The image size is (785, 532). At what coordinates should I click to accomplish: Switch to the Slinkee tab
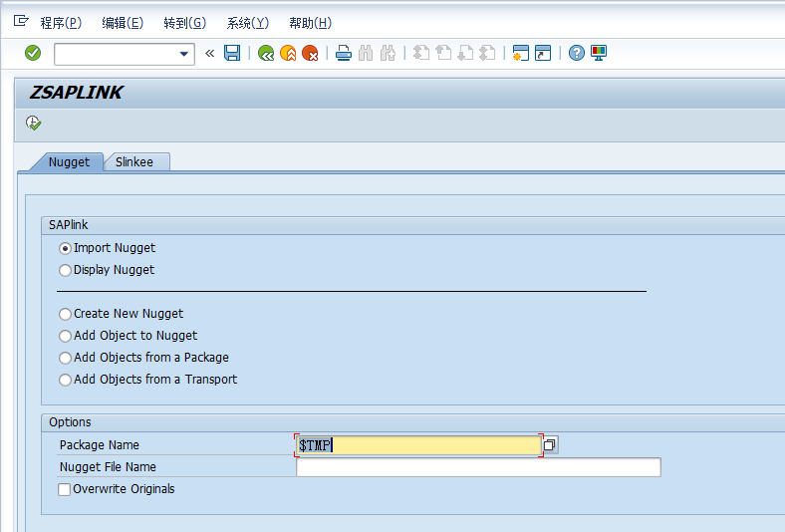coord(134,162)
